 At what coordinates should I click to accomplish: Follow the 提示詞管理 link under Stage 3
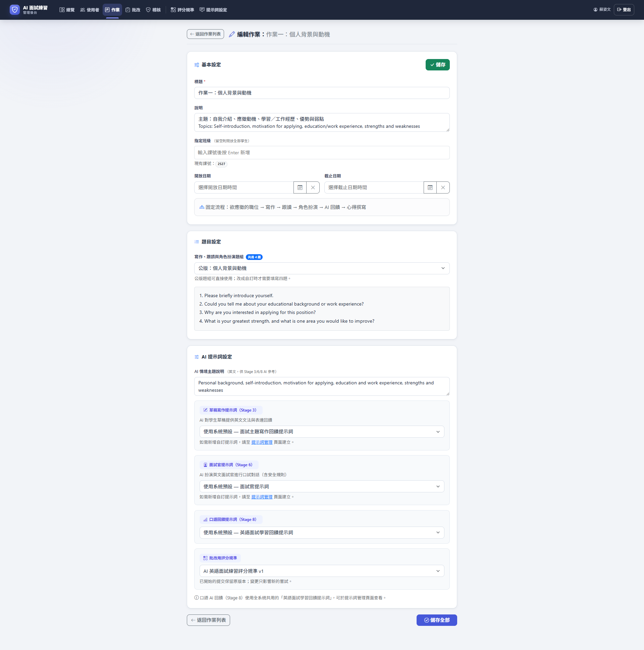coord(262,442)
